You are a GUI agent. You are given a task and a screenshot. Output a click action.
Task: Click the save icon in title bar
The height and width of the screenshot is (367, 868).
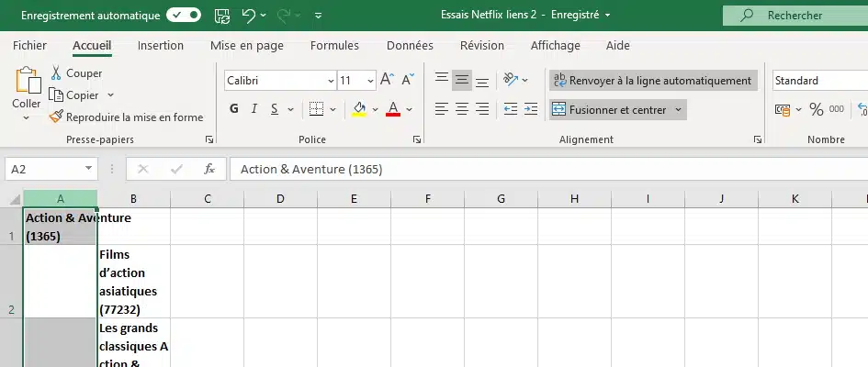pos(222,16)
